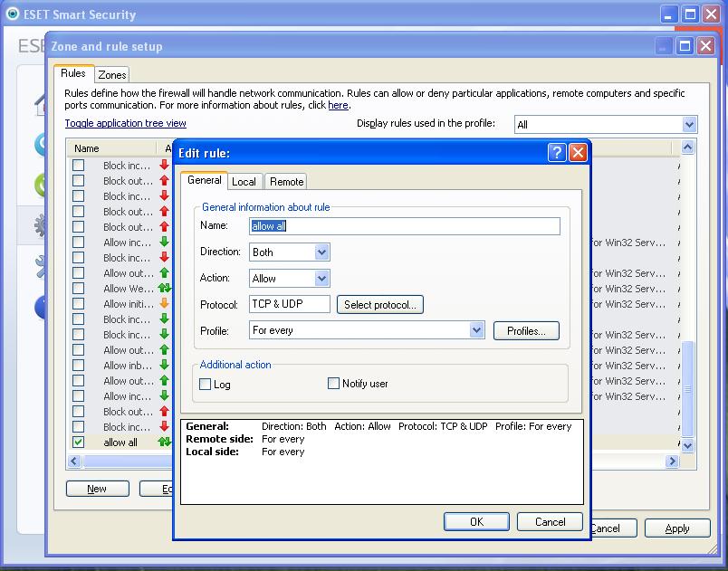The width and height of the screenshot is (728, 571).
Task: Open help in Edit rule dialog
Action: (557, 152)
